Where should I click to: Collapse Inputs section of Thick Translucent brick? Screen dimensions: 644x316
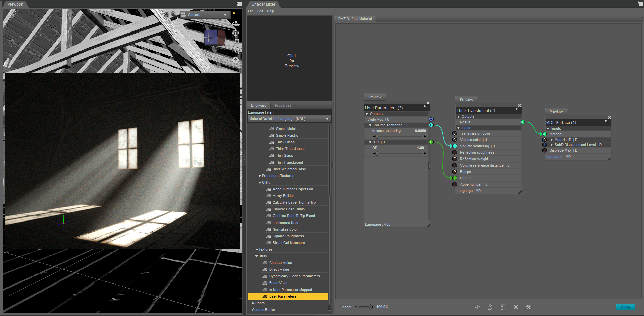pos(459,128)
